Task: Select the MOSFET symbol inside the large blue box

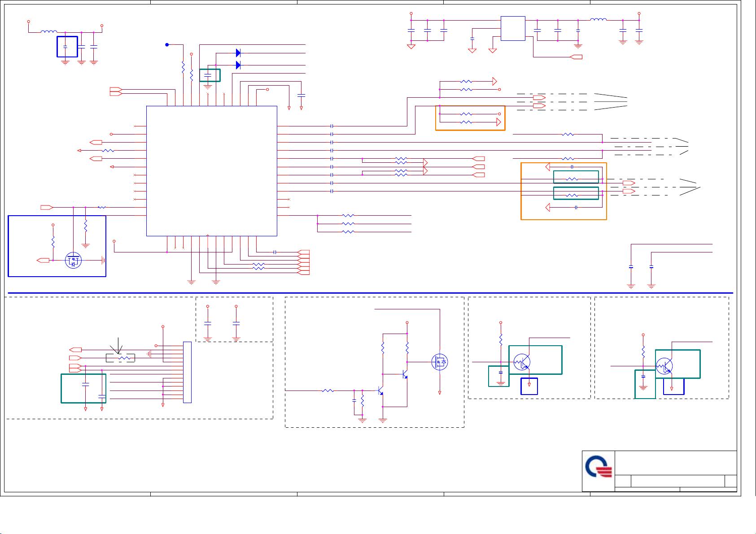Action: click(73, 260)
